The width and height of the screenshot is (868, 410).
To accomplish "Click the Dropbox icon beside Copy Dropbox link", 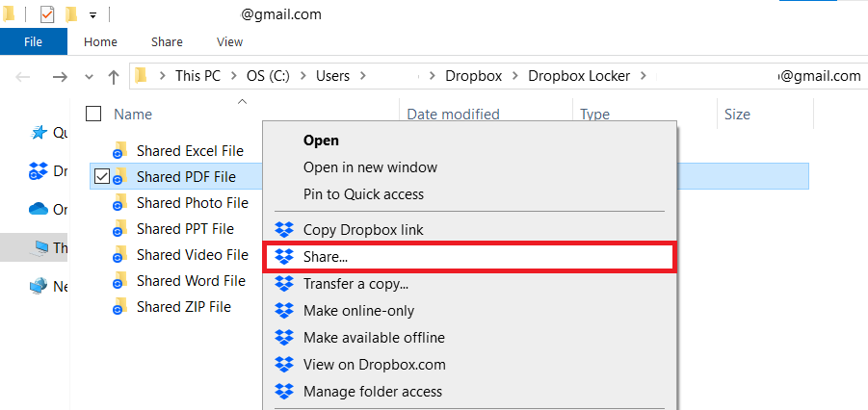I will pos(284,230).
